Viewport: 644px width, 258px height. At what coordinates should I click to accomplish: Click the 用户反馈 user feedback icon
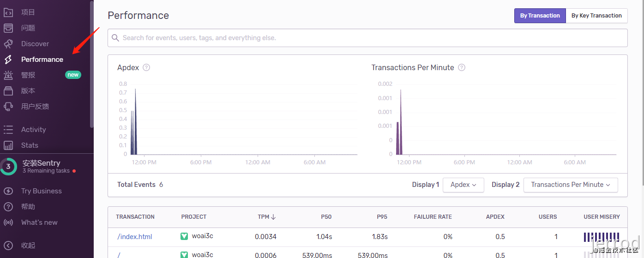click(x=8, y=107)
